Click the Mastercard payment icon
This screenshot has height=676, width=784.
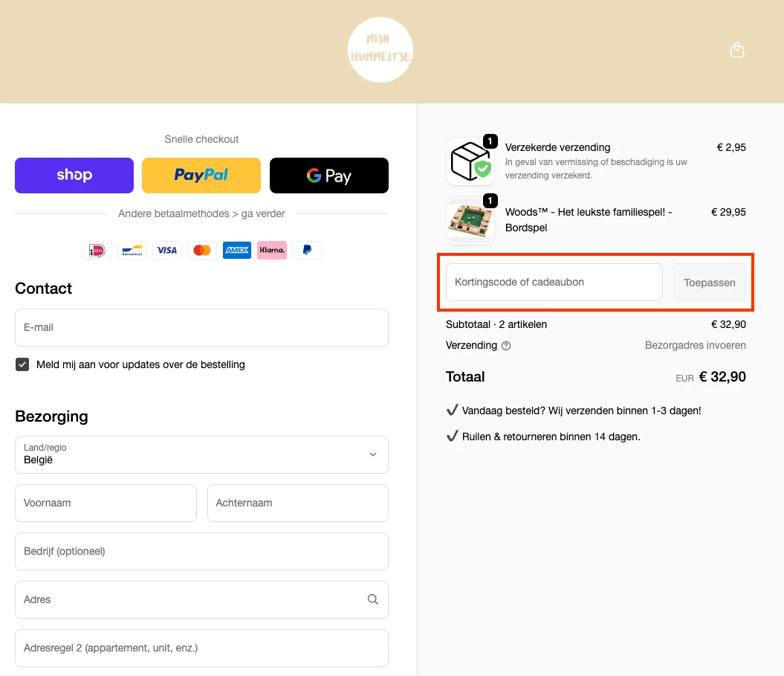[x=202, y=251]
